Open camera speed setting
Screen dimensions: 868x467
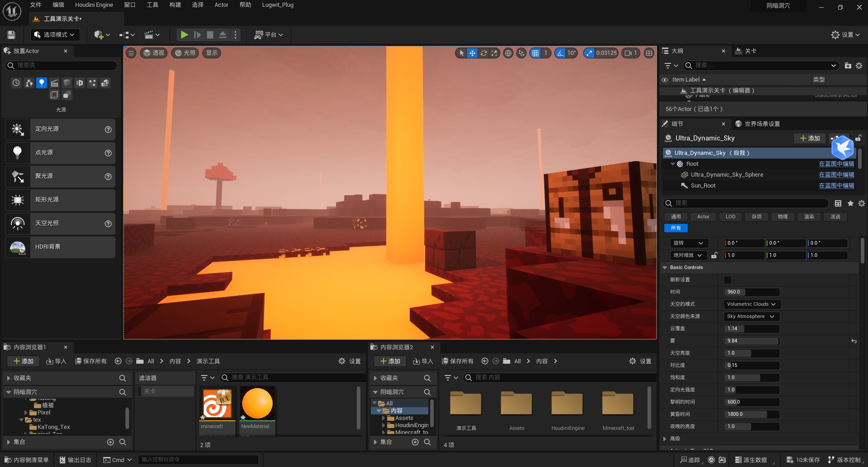[631, 53]
